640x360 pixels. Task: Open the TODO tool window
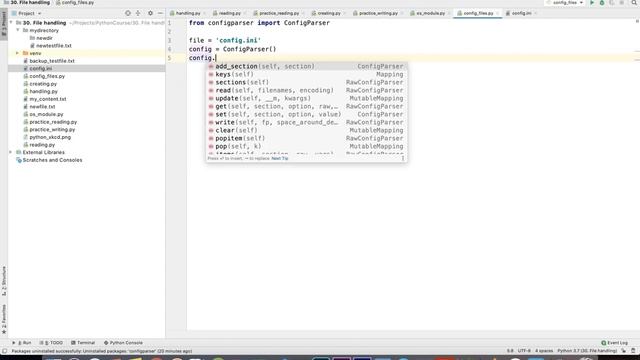click(x=51, y=343)
